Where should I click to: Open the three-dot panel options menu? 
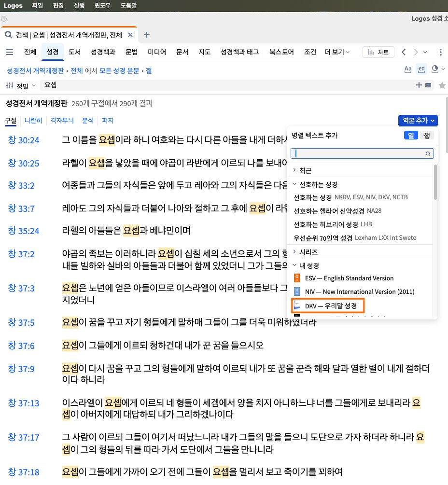click(x=441, y=52)
